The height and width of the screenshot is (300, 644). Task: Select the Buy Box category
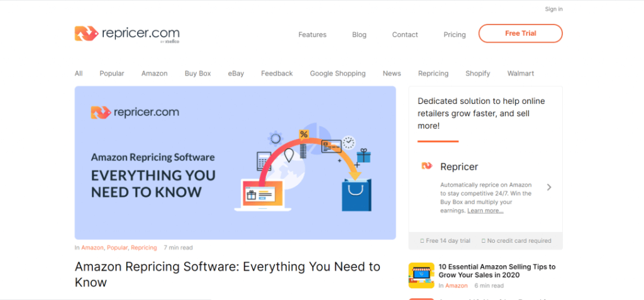tap(197, 74)
